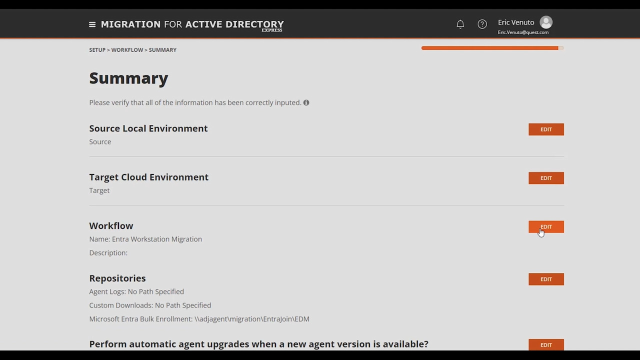Click the user email under Eric Venuto

point(523,32)
